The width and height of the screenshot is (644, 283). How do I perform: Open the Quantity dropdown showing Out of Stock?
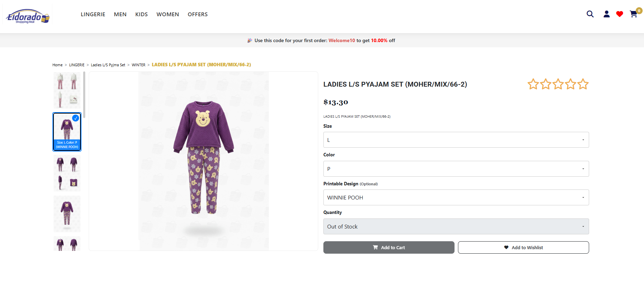(x=456, y=226)
